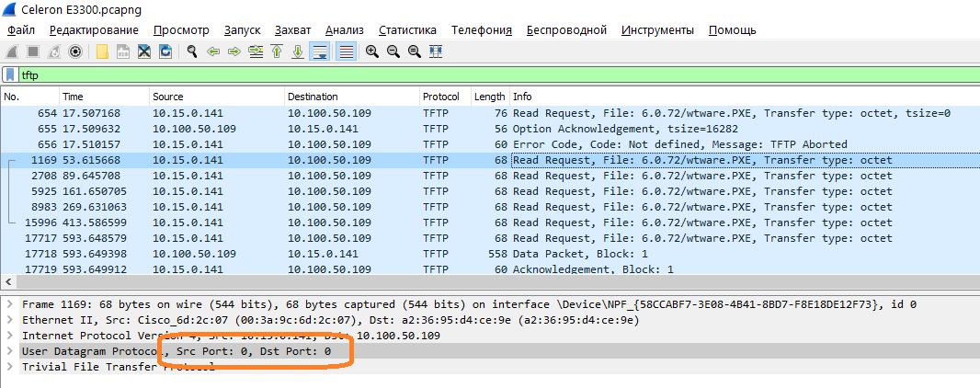
Task: Select packet 17718 Data Packet row
Action: pos(460,254)
